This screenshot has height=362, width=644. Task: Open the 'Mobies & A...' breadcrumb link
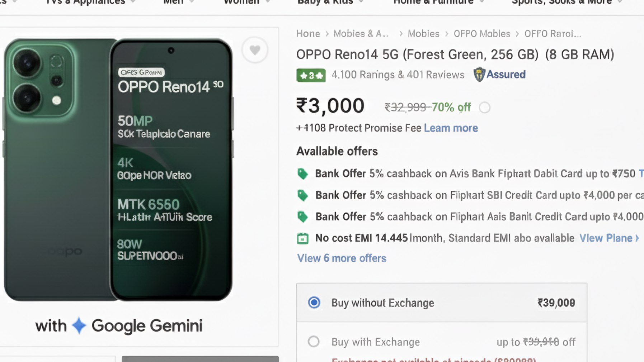361,34
